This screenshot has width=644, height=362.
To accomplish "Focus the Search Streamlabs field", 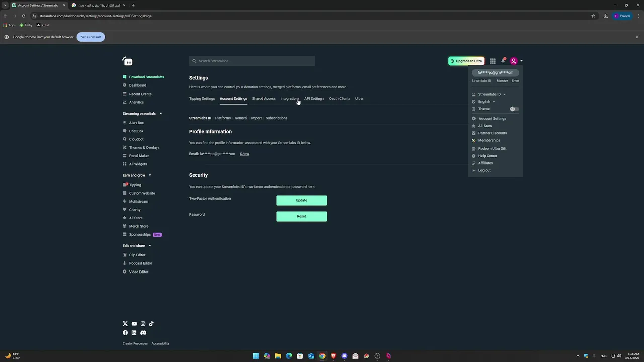I will (252, 61).
